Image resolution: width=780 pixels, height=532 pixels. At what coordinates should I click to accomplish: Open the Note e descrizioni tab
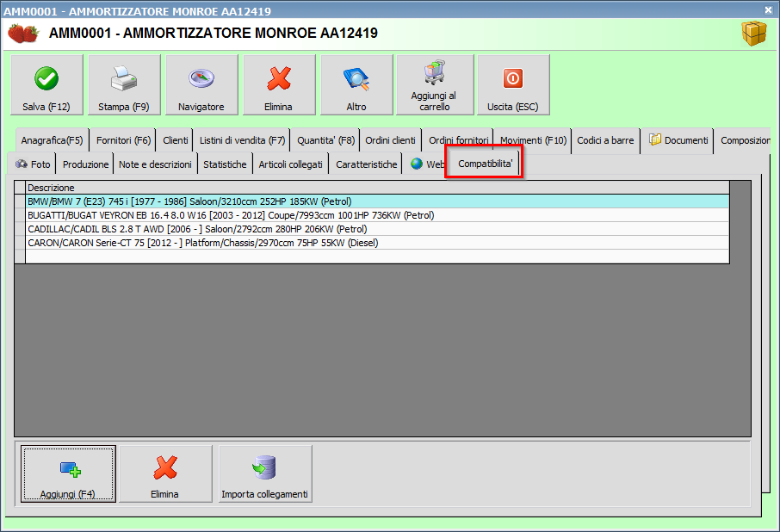155,164
